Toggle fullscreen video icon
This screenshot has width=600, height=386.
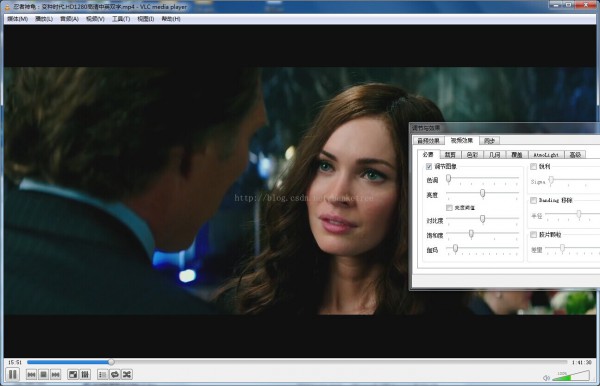coord(73,375)
